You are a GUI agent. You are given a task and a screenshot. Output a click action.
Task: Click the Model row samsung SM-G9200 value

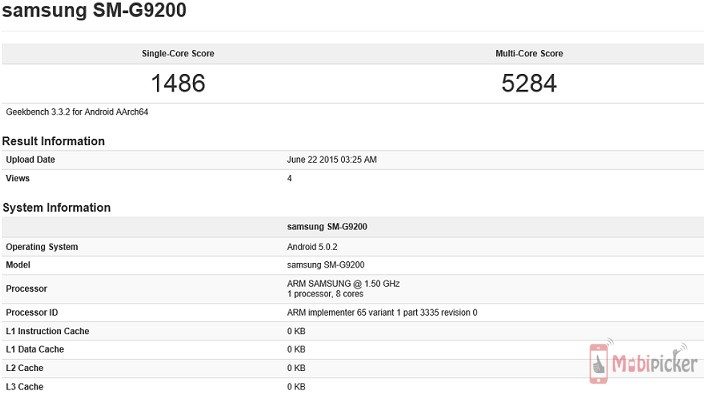[x=326, y=265]
